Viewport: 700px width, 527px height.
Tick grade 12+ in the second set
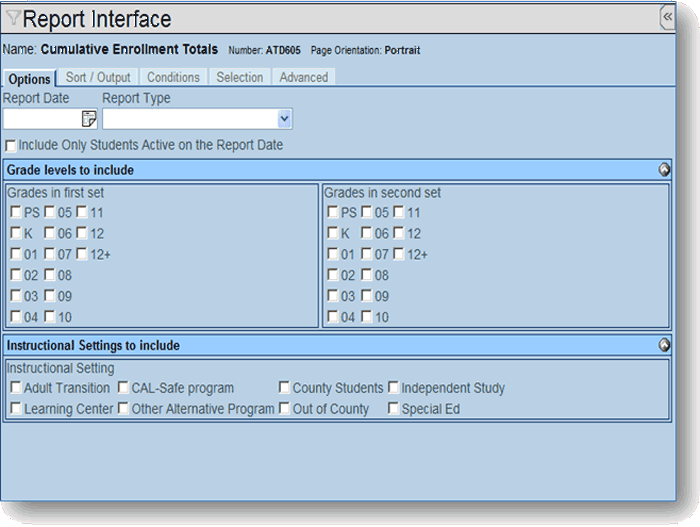(399, 254)
